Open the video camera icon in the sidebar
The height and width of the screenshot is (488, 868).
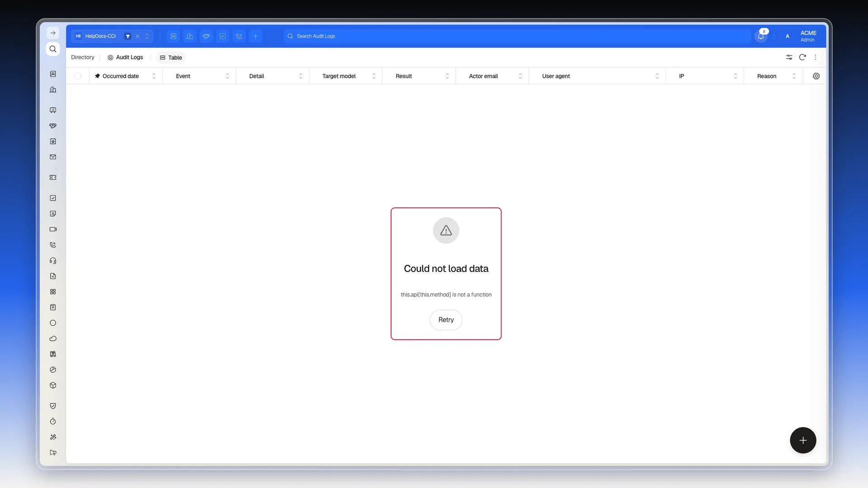pos(53,229)
